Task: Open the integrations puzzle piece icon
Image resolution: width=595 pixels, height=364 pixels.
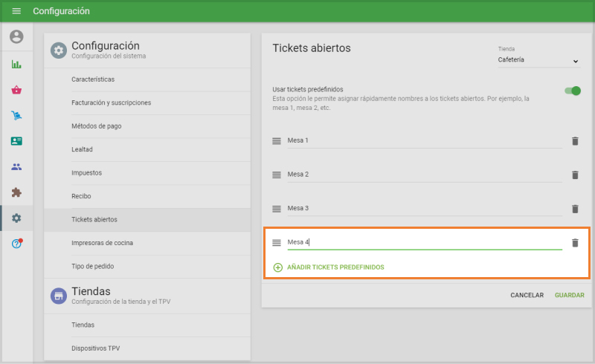Action: point(16,192)
